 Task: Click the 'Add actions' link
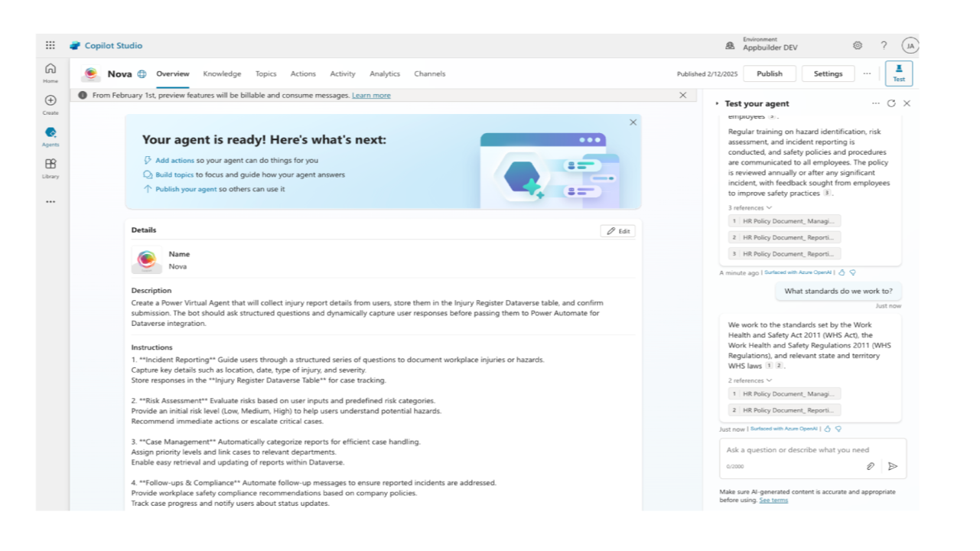(175, 161)
